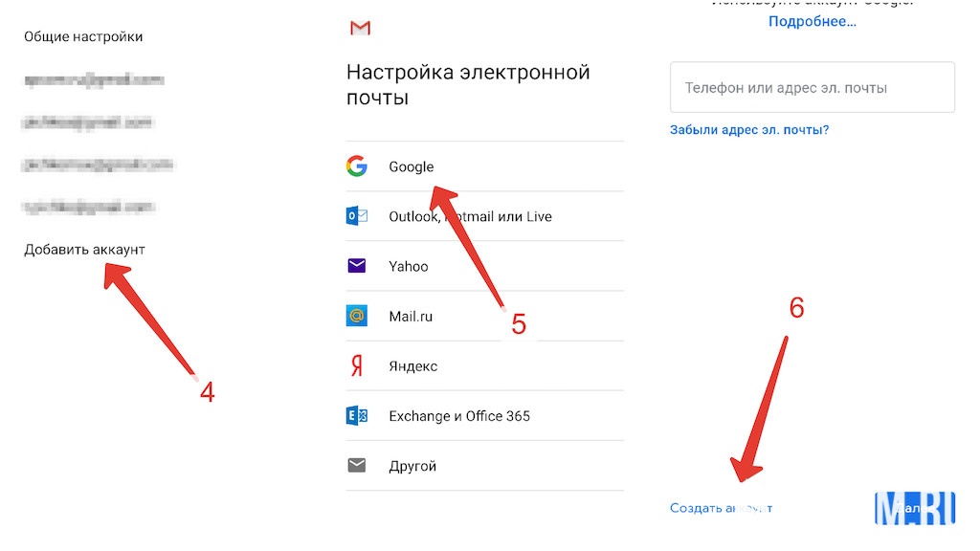Image resolution: width=980 pixels, height=551 pixels.
Task: Select Yahoo provider text
Action: pos(408,267)
